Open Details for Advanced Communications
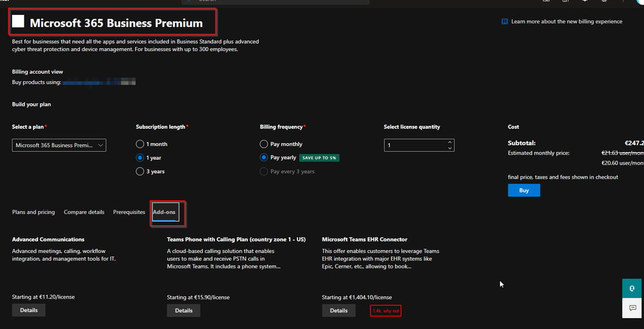Viewport: 644px width, 329px height. click(29, 310)
